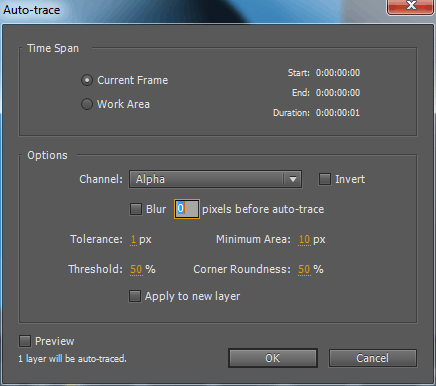Viewport: 436px width, 386px height.
Task: Click the Duration value 0:00:00:01
Action: pyautogui.click(x=338, y=113)
